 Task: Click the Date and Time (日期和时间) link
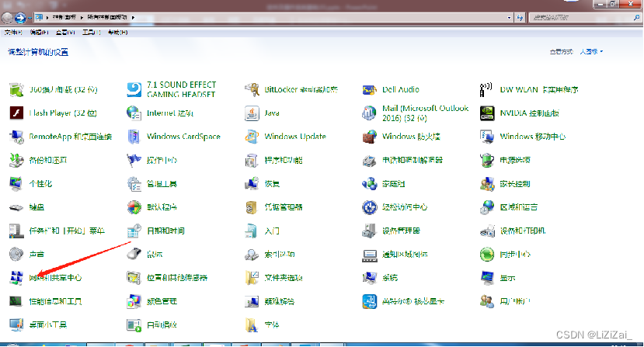click(x=165, y=231)
